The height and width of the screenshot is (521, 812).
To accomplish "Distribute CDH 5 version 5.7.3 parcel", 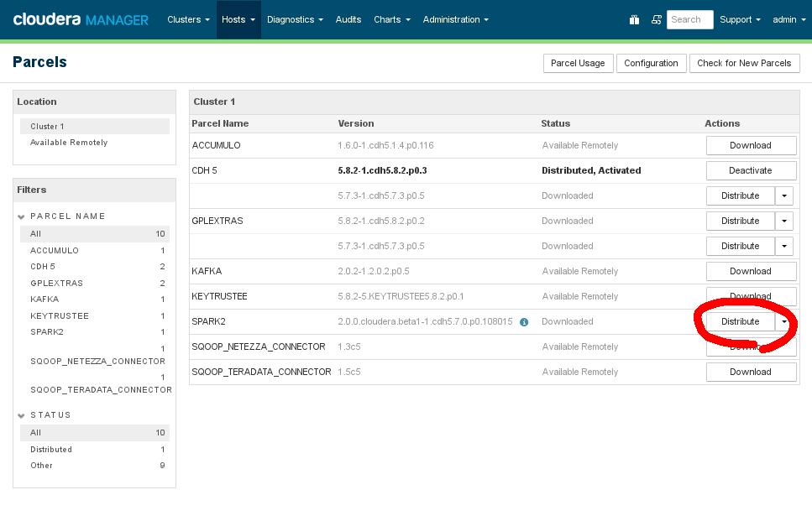I will point(741,195).
